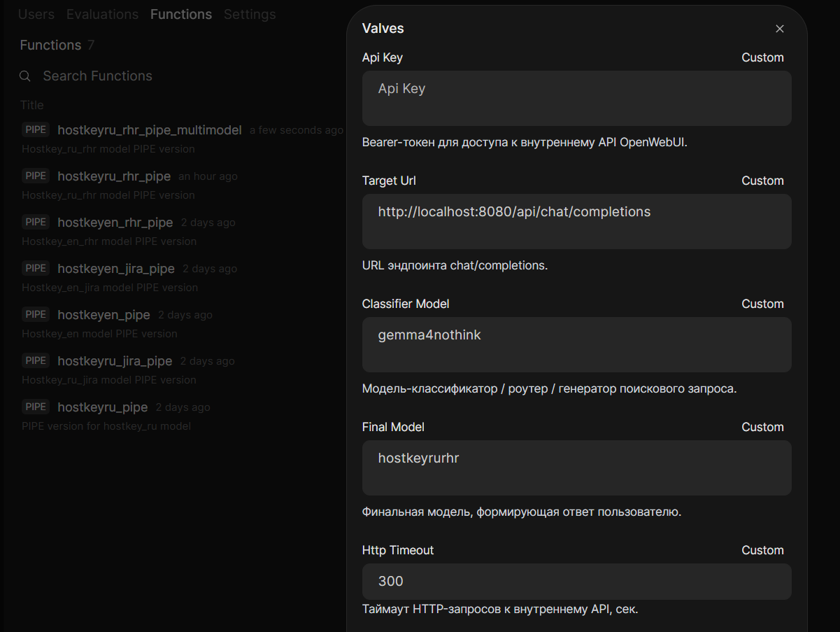Screen dimensions: 840x632
Task: Click 'Hostkey_en model PIPE version' description
Action: [x=99, y=334]
